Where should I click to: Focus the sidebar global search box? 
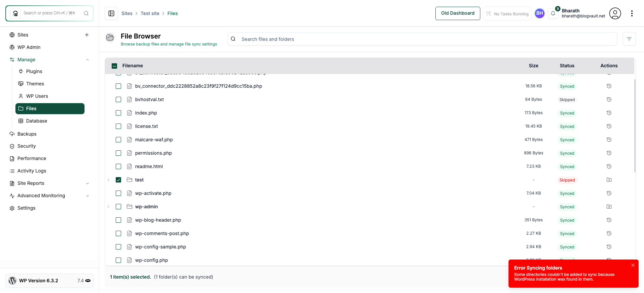pos(49,13)
